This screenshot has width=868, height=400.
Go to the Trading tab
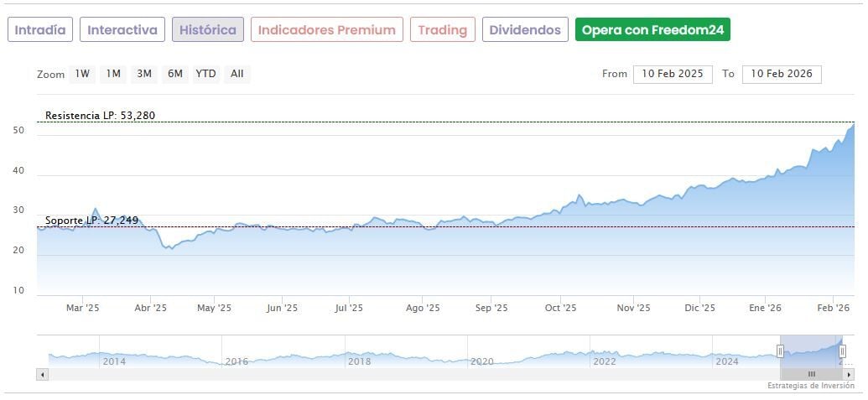[442, 30]
